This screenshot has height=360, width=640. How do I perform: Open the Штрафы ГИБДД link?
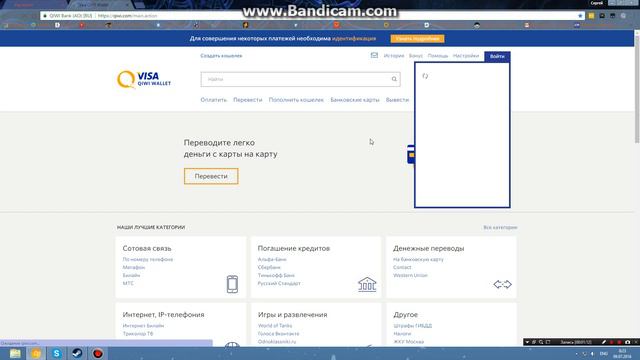click(413, 326)
